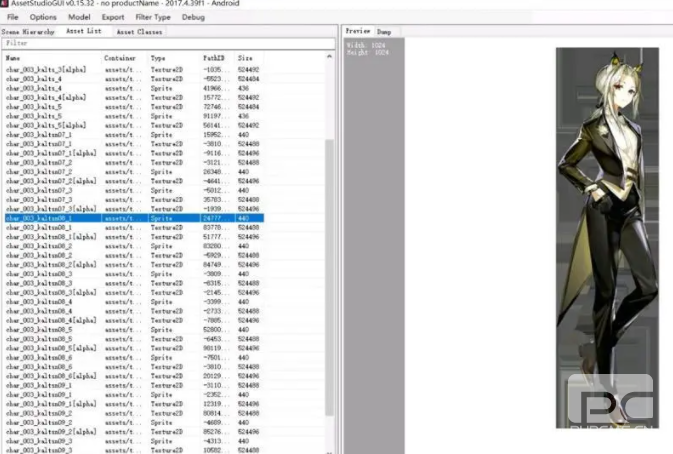Select the char_003_kaltsn08_5[alpha] row
The height and width of the screenshot is (454, 673).
click(x=134, y=348)
